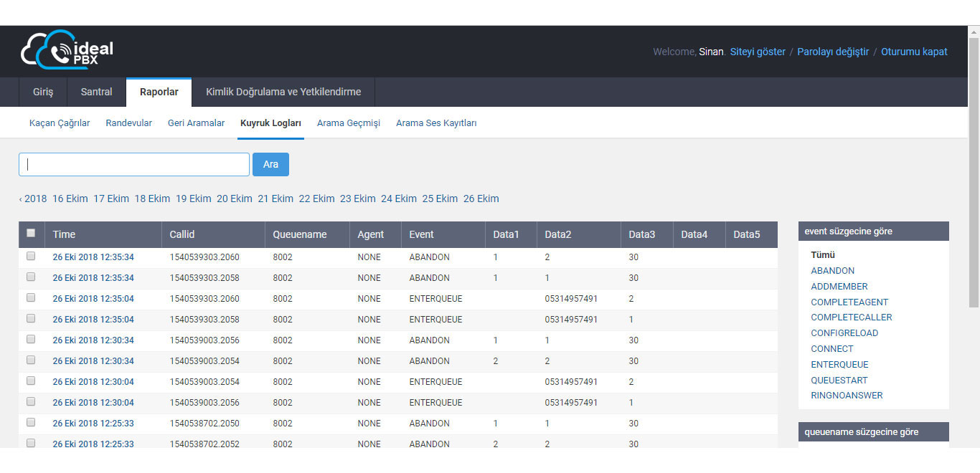Tick the select-all checkbox in table header
The width and height of the screenshot is (980, 473).
(x=31, y=233)
